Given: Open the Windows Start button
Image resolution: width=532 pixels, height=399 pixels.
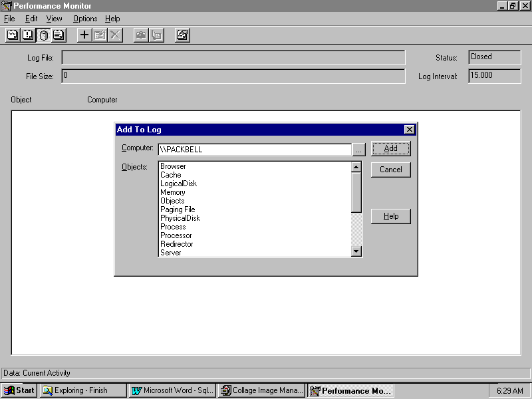Looking at the screenshot, I should pos(19,390).
